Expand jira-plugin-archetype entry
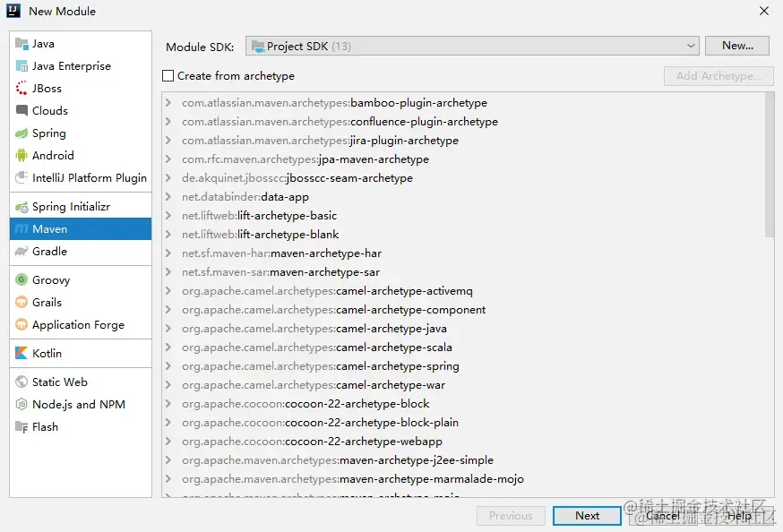The width and height of the screenshot is (783, 532). (x=168, y=141)
